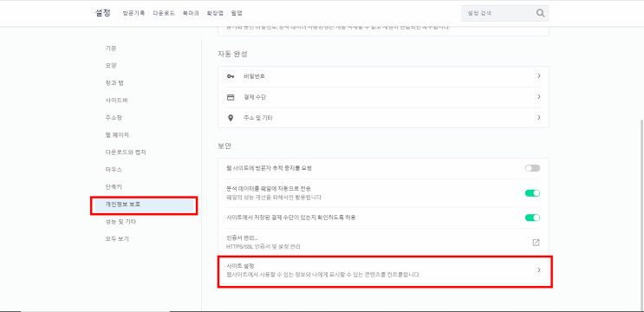The image size is (644, 312).
Task: Select 다운로드와 캡처 in the sidebar
Action: [126, 153]
